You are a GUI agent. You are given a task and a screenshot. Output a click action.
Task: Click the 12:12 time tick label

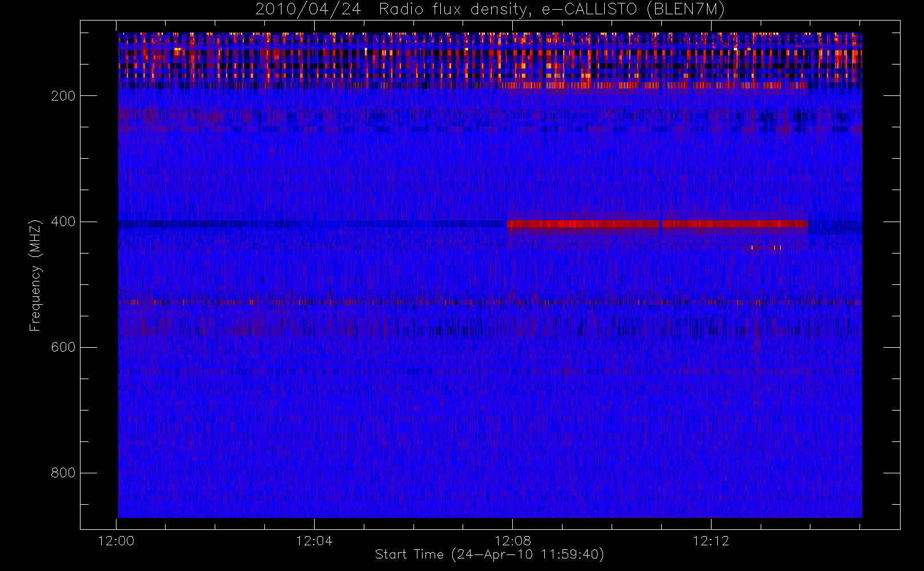711,541
